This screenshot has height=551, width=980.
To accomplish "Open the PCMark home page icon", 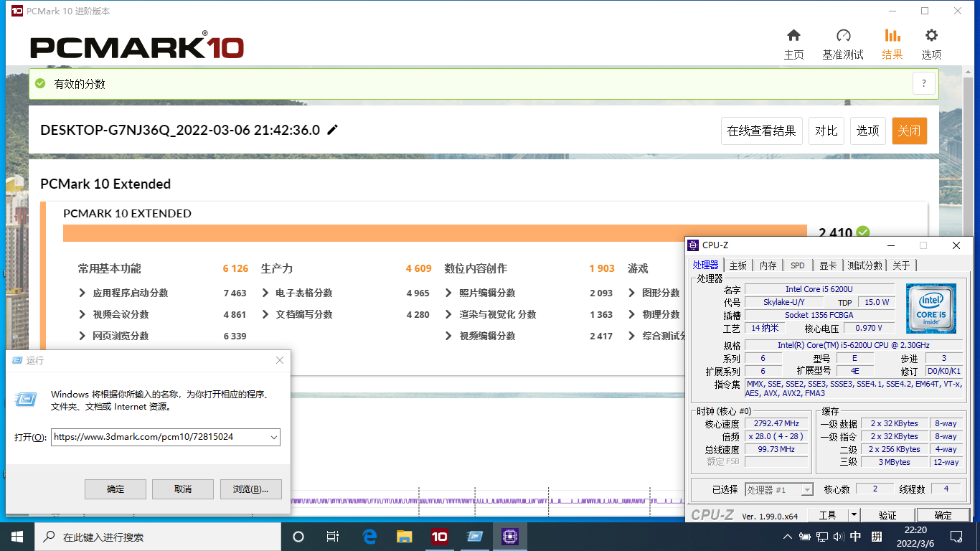I will 793,35.
